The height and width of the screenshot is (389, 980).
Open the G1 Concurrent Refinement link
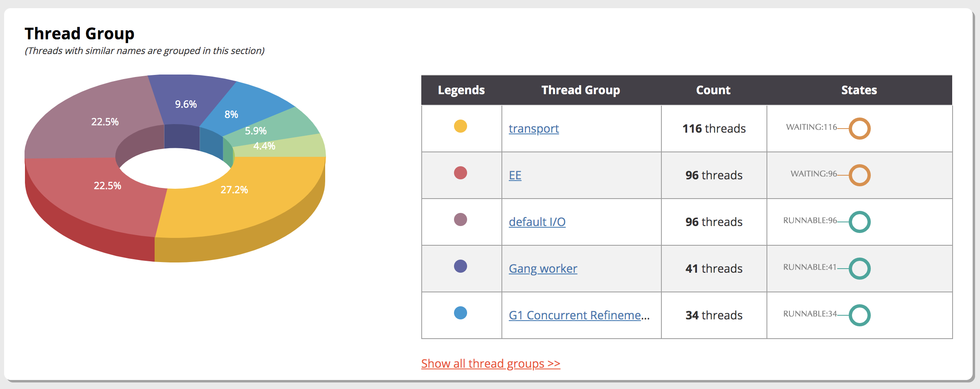579,315
